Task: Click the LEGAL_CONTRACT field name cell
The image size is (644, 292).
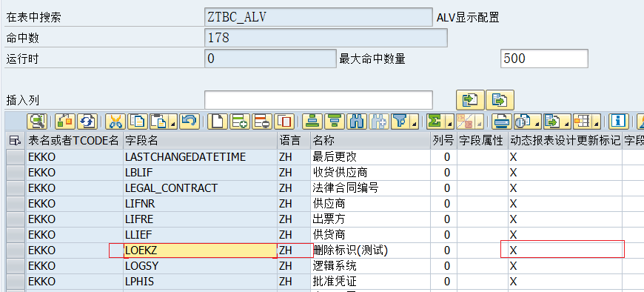Action: (x=201, y=188)
